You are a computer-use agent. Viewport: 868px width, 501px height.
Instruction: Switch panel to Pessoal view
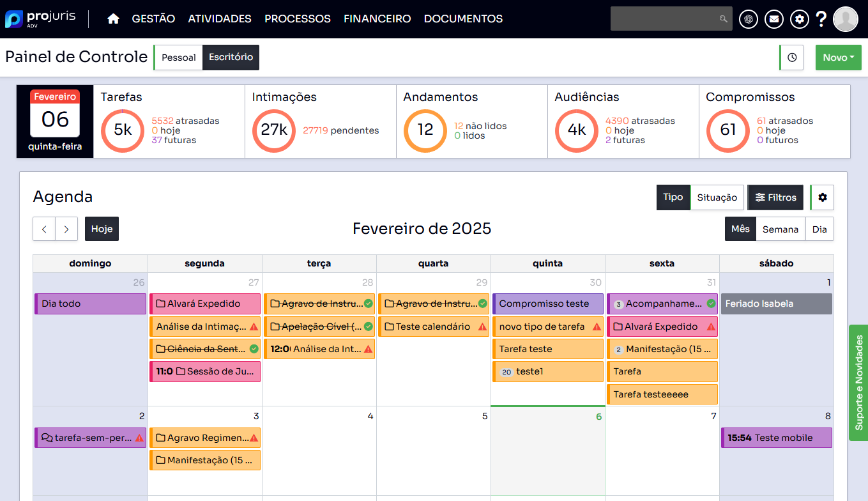pos(179,58)
